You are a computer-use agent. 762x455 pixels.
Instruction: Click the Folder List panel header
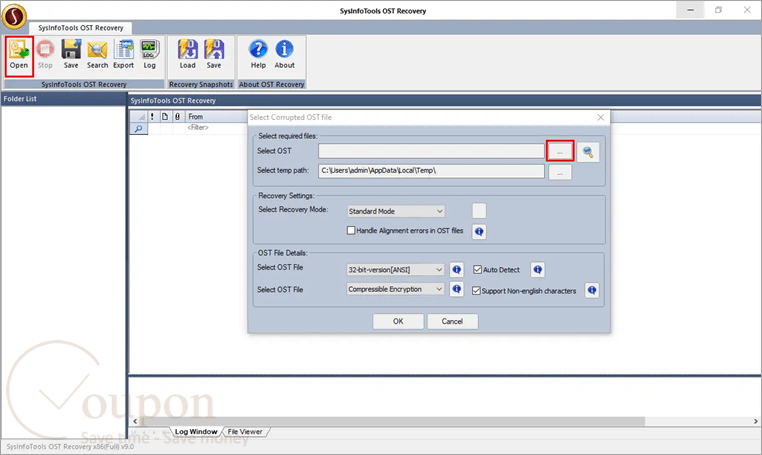coord(64,99)
